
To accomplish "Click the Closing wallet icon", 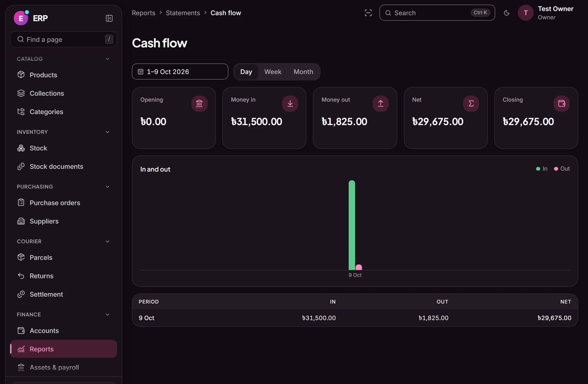I will tap(562, 104).
